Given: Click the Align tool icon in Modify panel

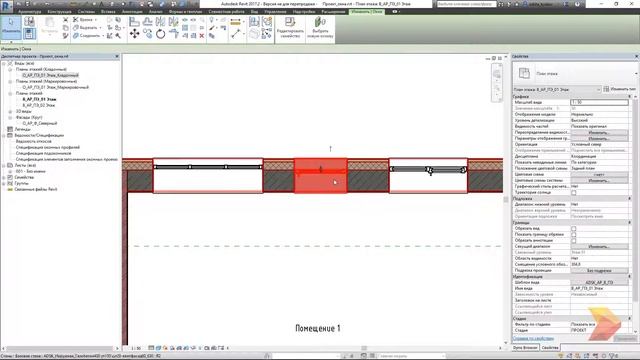Looking at the screenshot, I should click(134, 22).
